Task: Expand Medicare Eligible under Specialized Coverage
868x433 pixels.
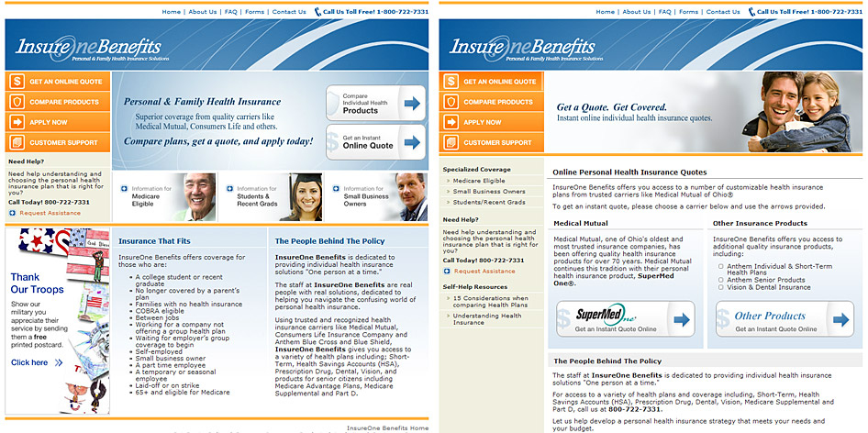Action: click(x=448, y=181)
